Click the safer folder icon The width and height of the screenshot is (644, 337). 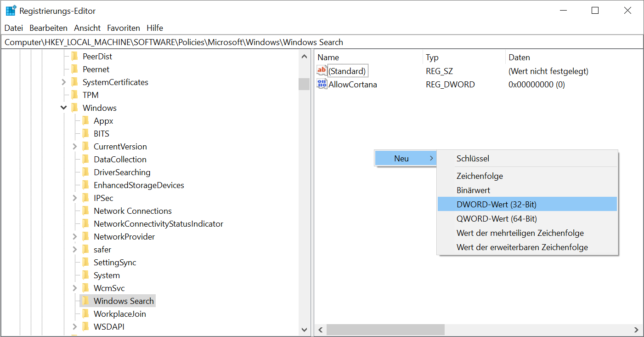[x=86, y=250]
